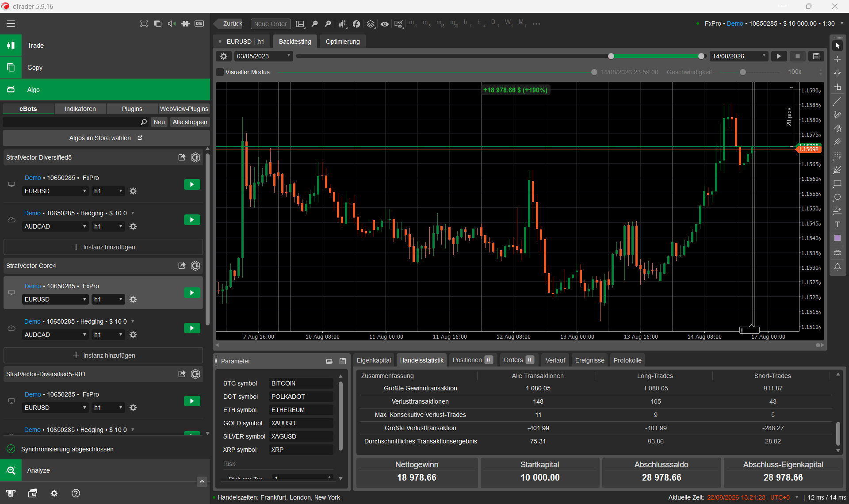Open the Analyze section
Viewport: 849px width, 504px height.
(x=105, y=470)
